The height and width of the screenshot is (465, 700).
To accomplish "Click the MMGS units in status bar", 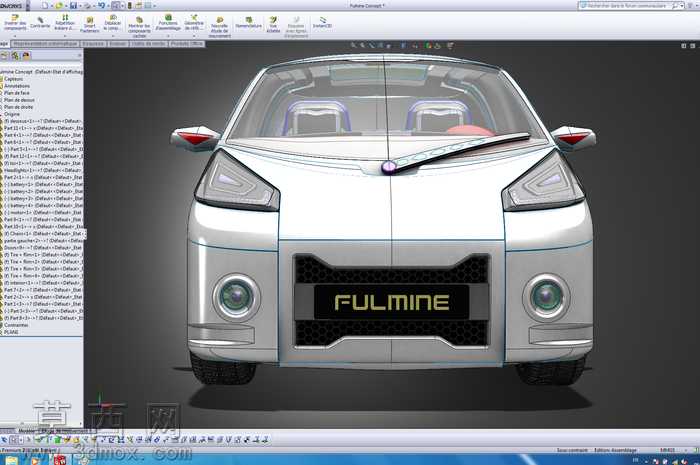I will click(x=668, y=450).
